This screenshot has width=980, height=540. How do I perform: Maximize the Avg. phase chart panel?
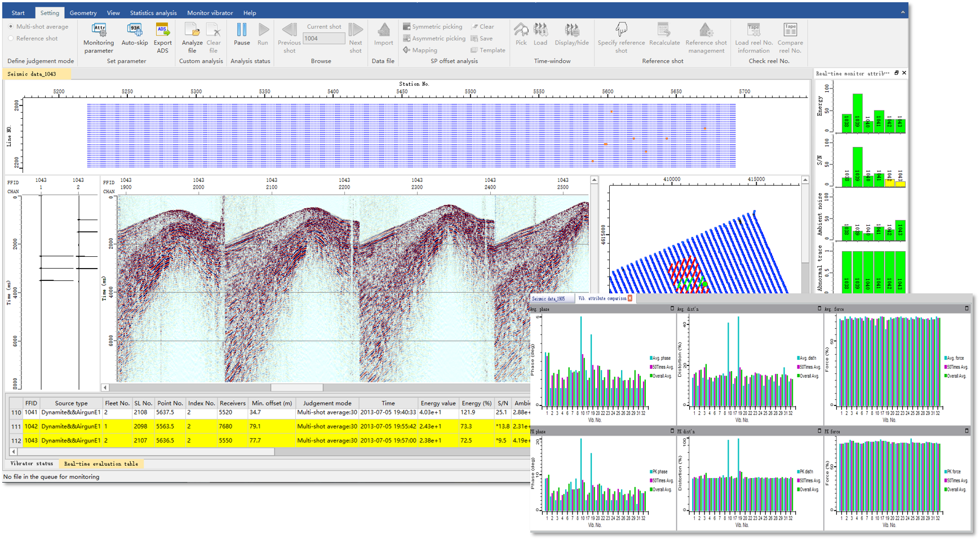672,309
